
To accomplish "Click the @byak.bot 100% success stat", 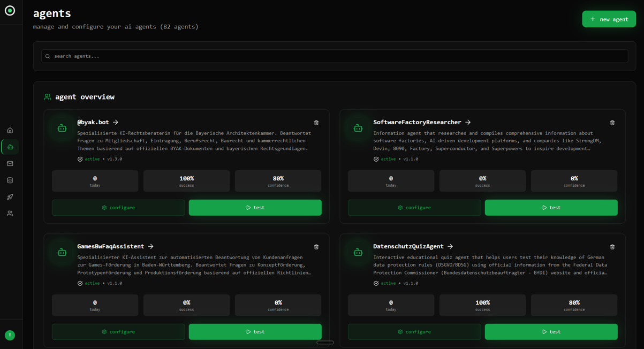I will (x=186, y=181).
